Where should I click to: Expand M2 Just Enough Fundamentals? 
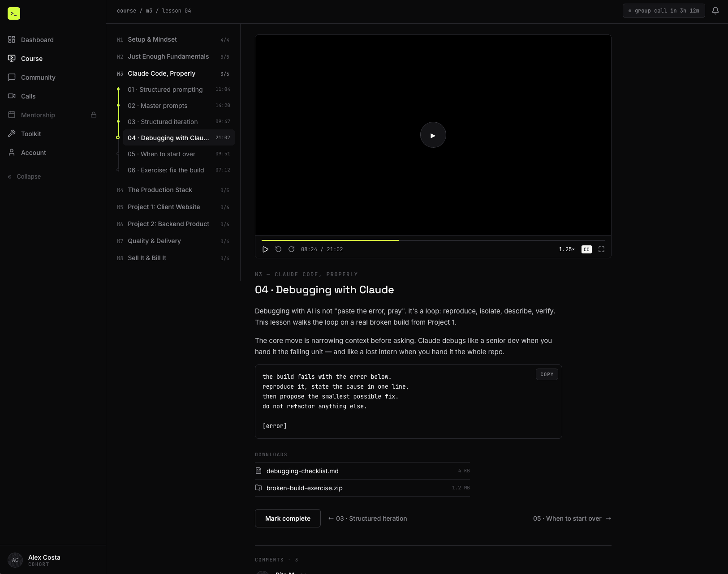[x=173, y=56]
